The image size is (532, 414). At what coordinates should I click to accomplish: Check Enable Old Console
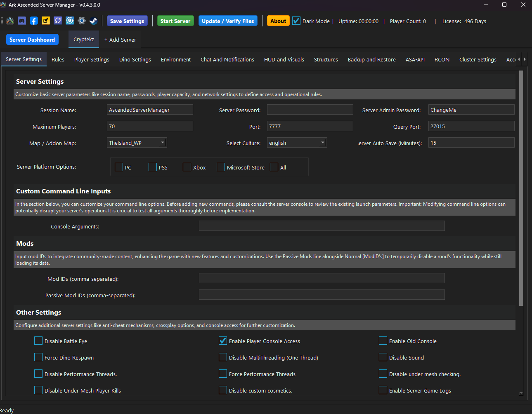[x=383, y=341]
